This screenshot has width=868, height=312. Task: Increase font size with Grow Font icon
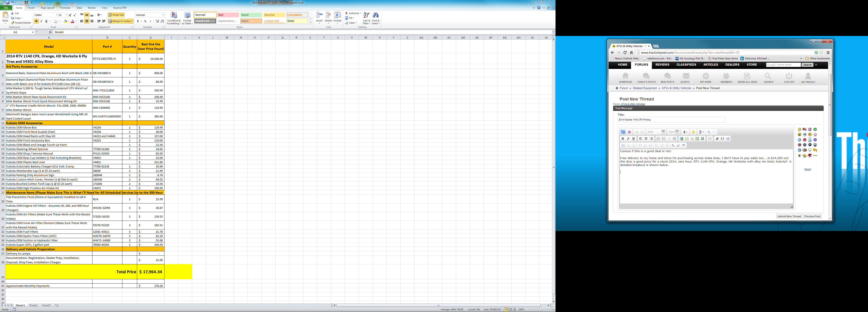point(70,15)
